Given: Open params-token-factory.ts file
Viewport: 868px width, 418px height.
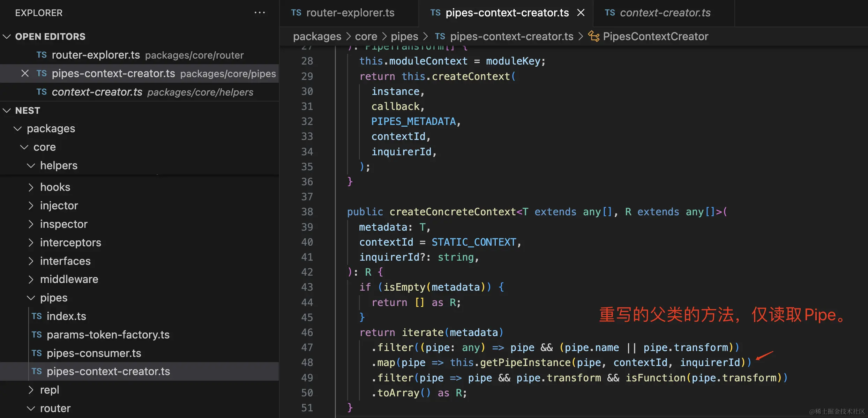Looking at the screenshot, I should coord(140,335).
